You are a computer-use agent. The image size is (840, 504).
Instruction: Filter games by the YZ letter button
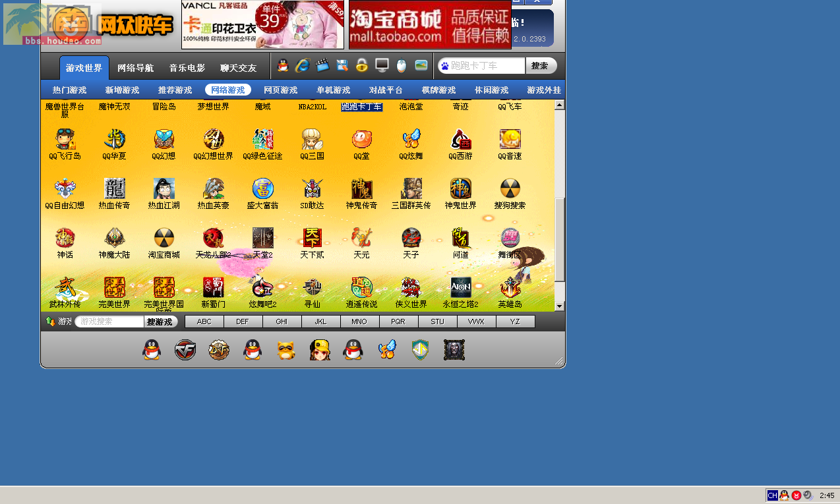click(x=516, y=322)
